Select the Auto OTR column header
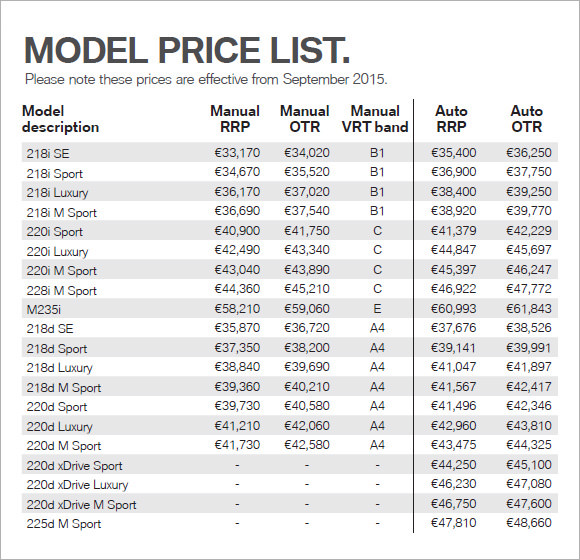The height and width of the screenshot is (560, 580). [x=527, y=119]
